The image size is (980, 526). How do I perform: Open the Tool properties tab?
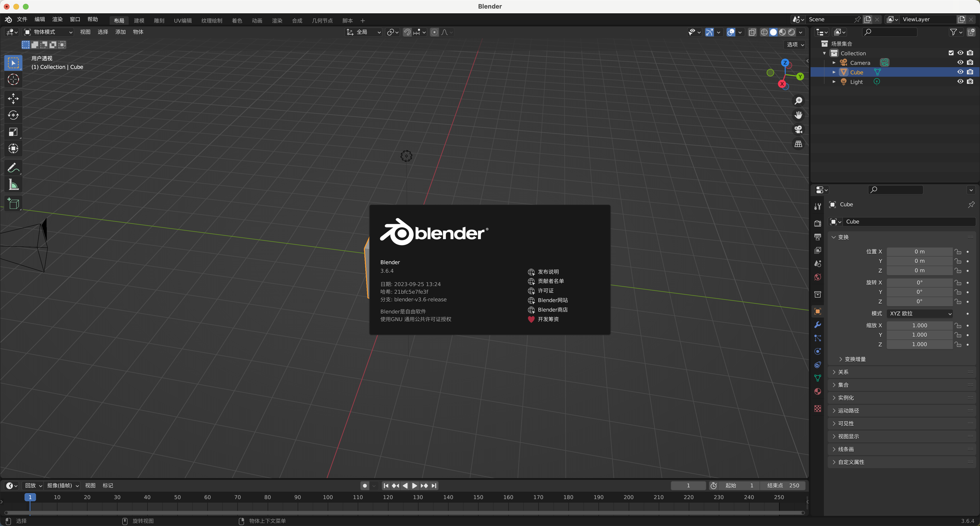pyautogui.click(x=817, y=207)
